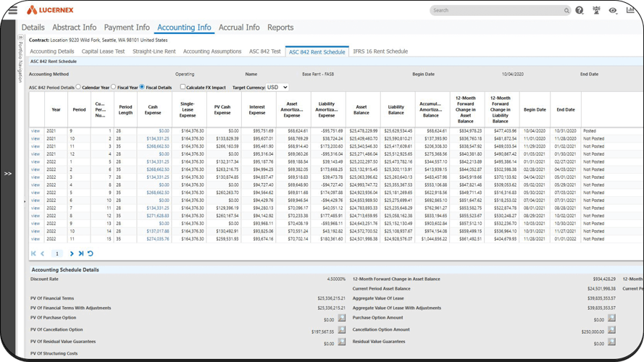
Task: Click asset balance $25,478,229.99 cell
Action: point(364,131)
